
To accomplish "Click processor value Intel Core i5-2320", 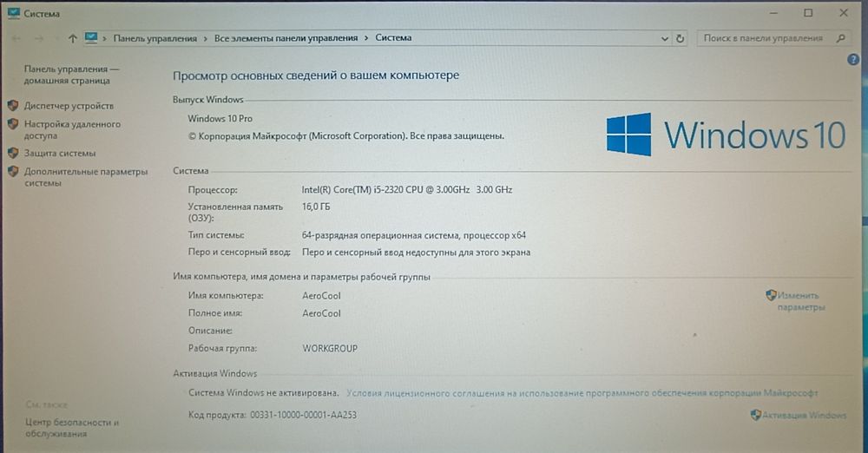I will (407, 189).
